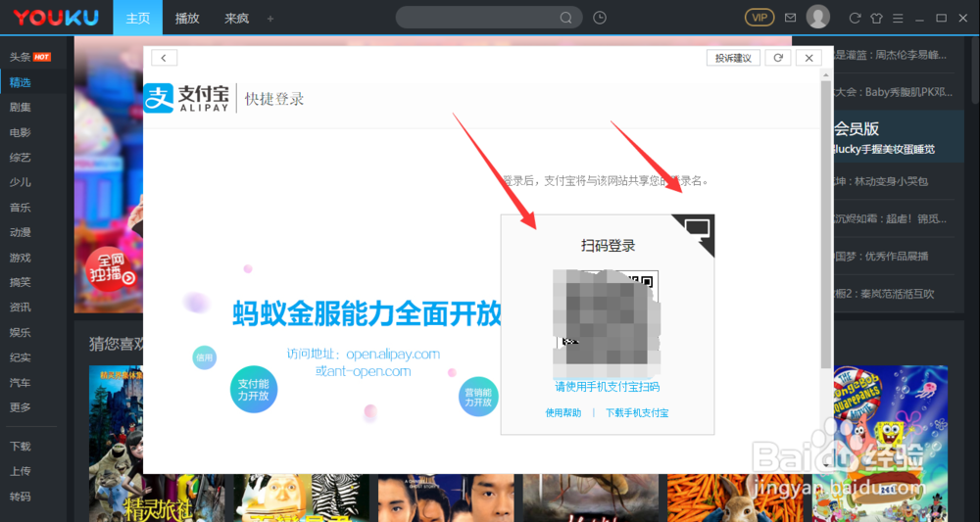Screen dimensions: 980x522
Task: Click the dialog scrollbar up arrow
Action: click(x=825, y=75)
